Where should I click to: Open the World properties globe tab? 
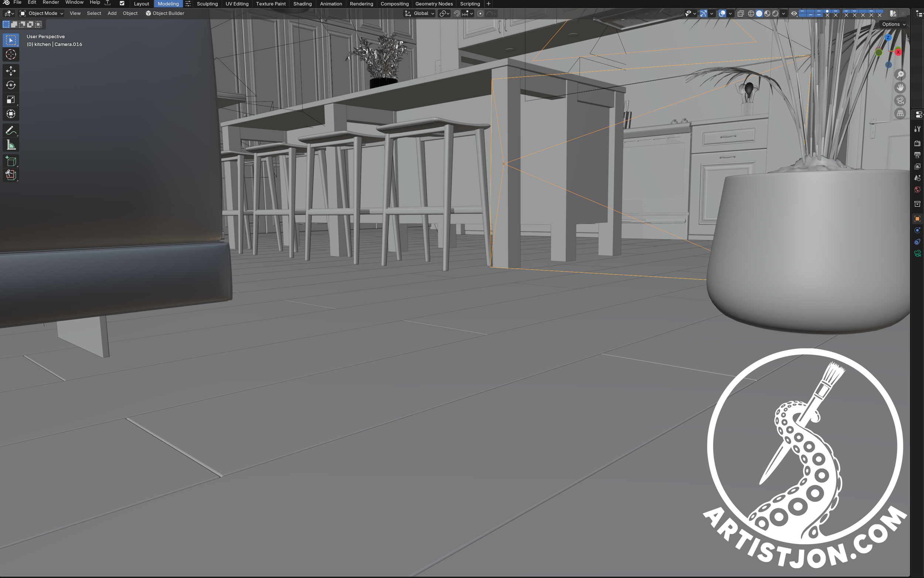coord(917,190)
